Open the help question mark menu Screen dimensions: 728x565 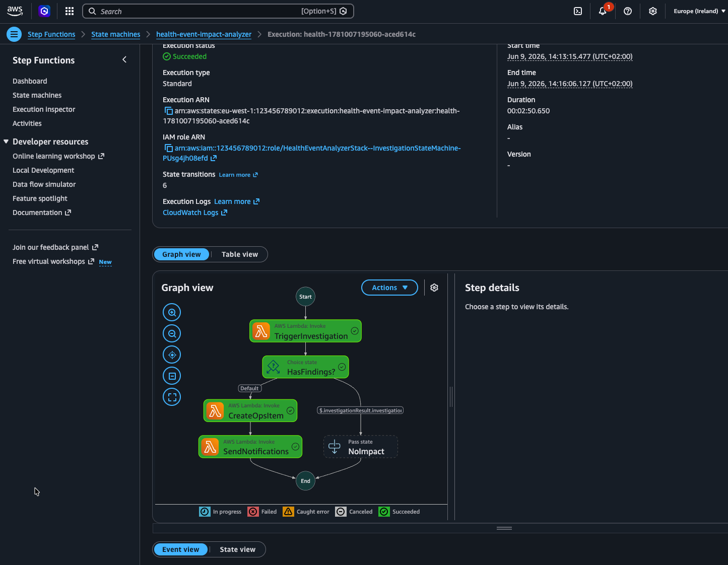628,11
